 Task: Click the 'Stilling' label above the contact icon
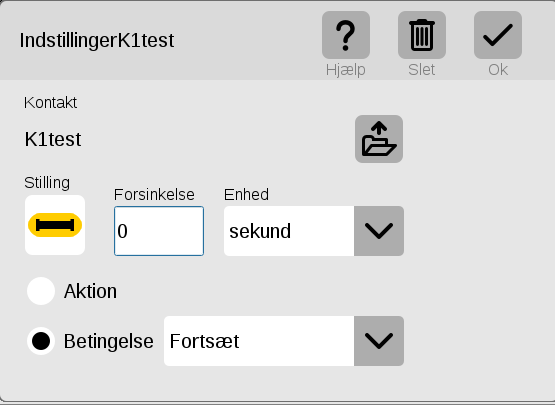[47, 183]
